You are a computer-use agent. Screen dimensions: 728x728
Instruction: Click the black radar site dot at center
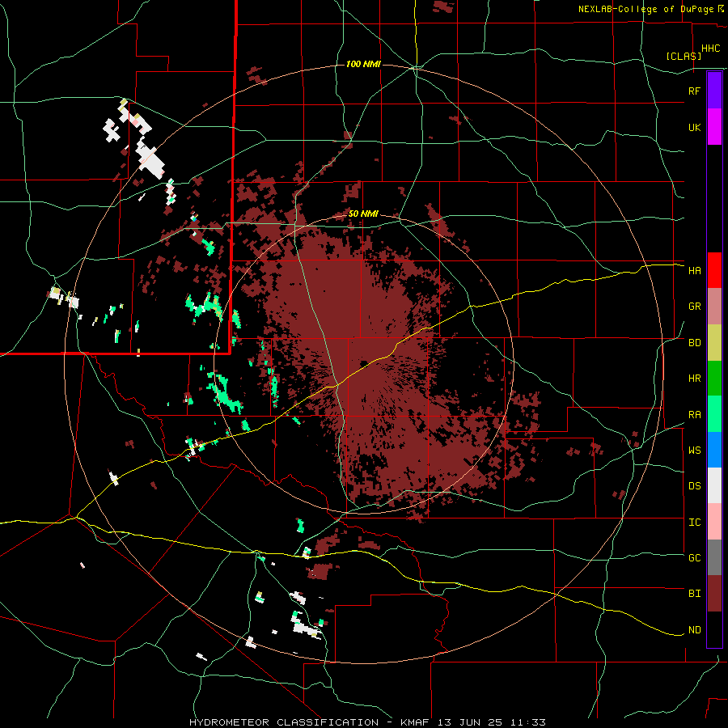(x=363, y=363)
